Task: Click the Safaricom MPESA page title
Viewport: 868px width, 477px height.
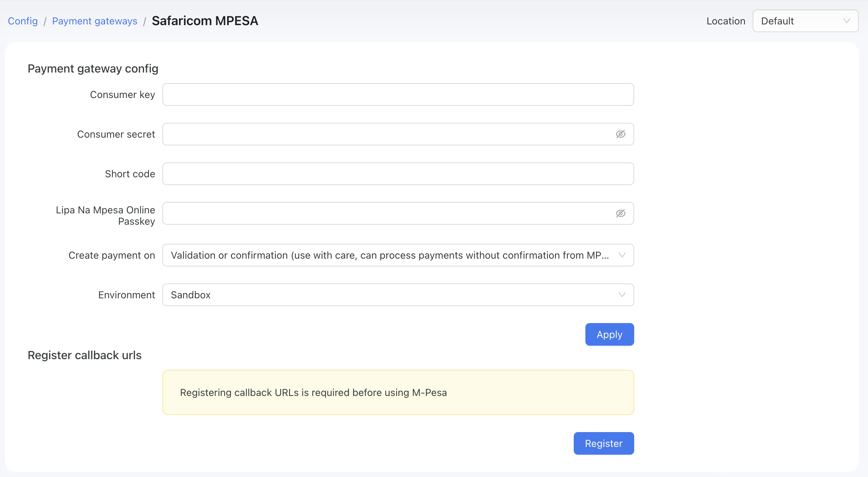Action: [x=205, y=21]
